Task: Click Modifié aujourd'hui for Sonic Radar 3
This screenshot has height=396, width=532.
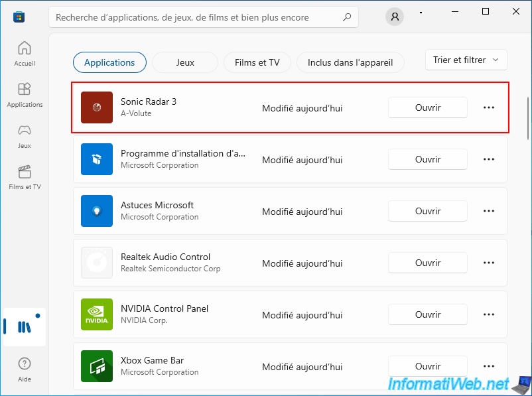Action: [x=302, y=108]
